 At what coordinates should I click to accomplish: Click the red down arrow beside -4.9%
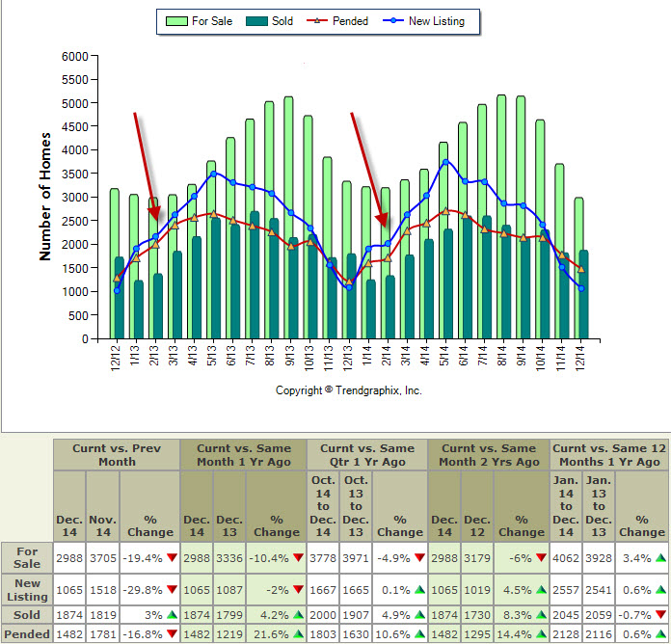click(419, 557)
